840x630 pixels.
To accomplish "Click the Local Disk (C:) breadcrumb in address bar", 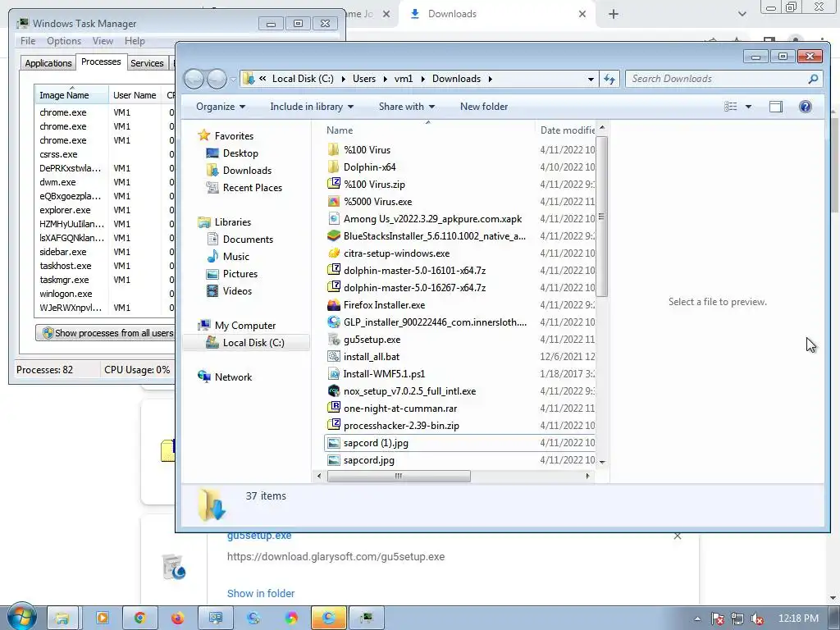I will coord(303,79).
